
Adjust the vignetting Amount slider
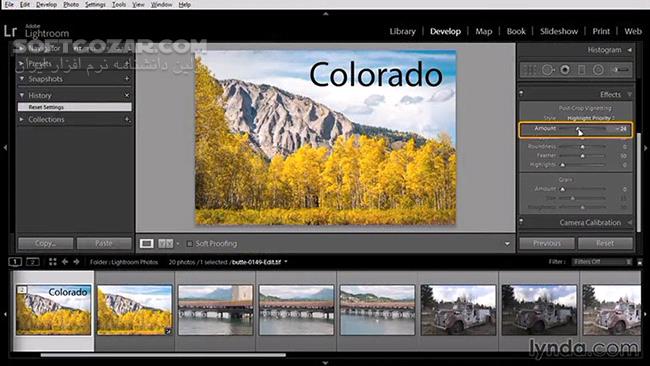(x=582, y=129)
